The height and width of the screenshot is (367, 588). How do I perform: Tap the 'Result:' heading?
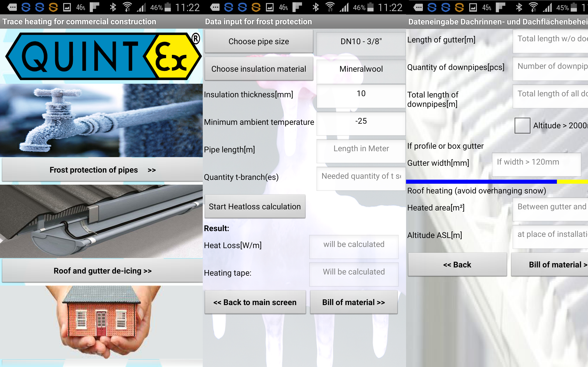click(216, 228)
